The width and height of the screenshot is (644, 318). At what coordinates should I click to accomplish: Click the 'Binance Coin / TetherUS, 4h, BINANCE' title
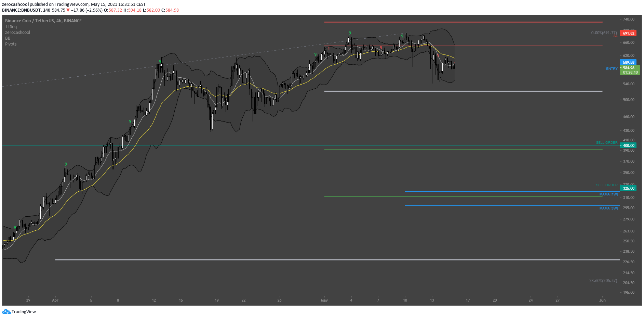(43, 21)
